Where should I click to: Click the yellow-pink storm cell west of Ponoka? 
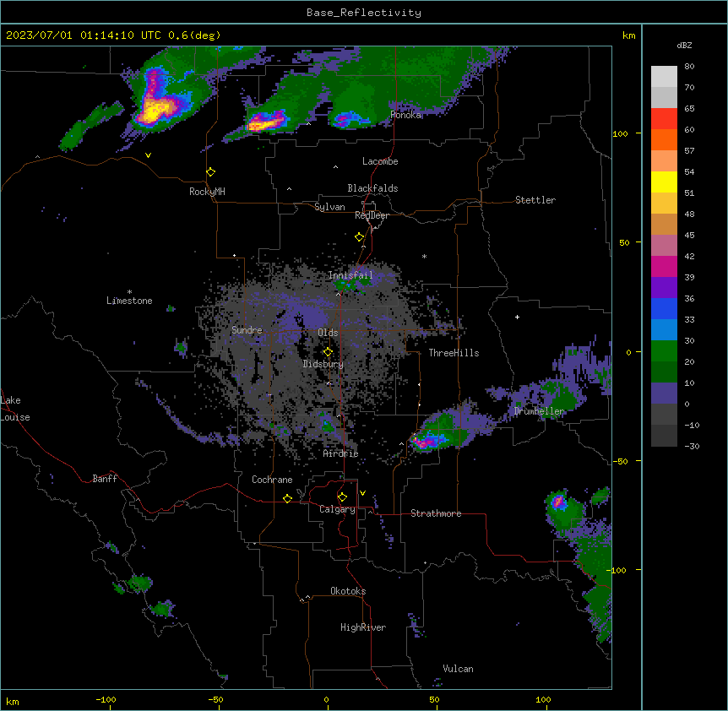(265, 122)
